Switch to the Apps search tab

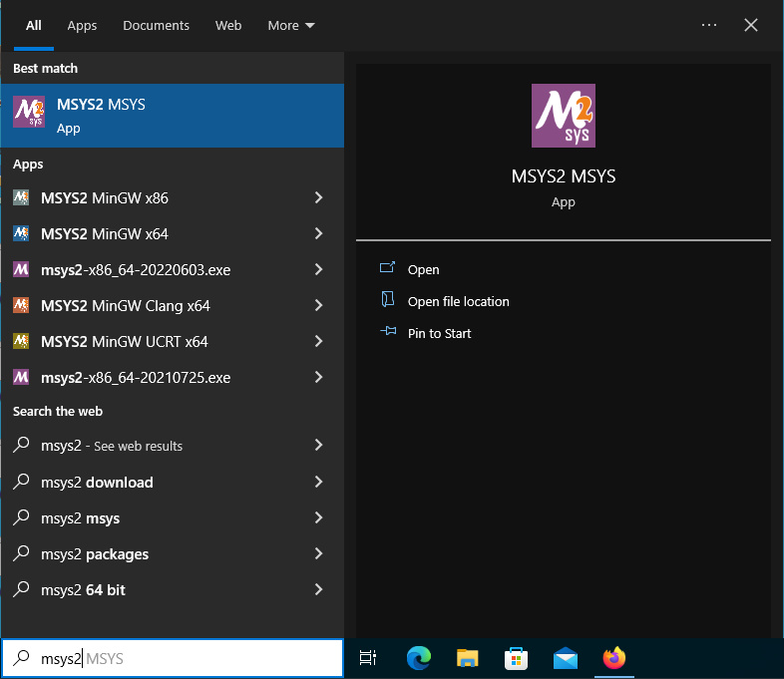pos(82,26)
